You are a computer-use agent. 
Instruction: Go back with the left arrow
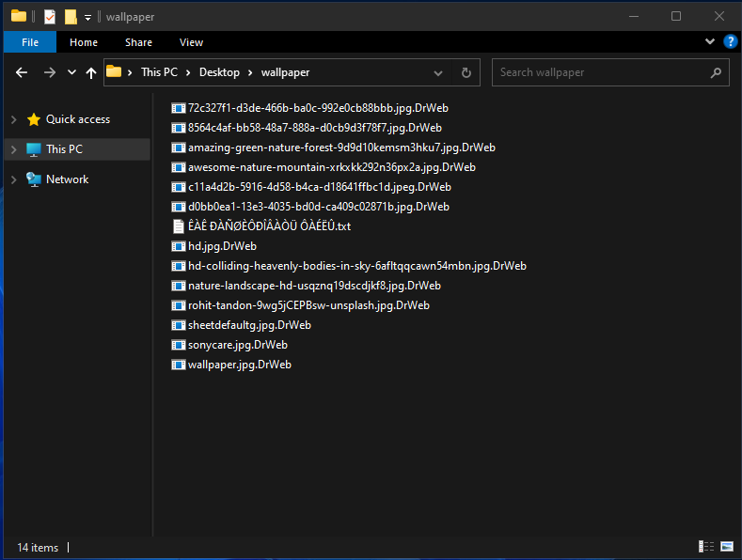coord(22,72)
